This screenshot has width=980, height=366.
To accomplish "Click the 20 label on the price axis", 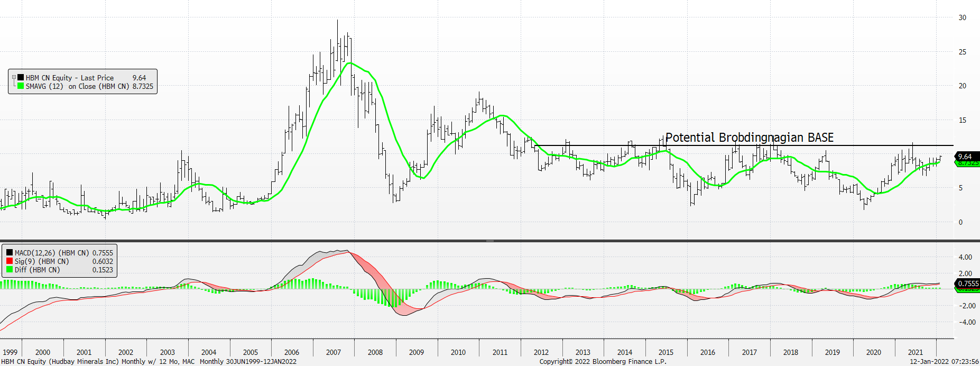I will click(963, 86).
